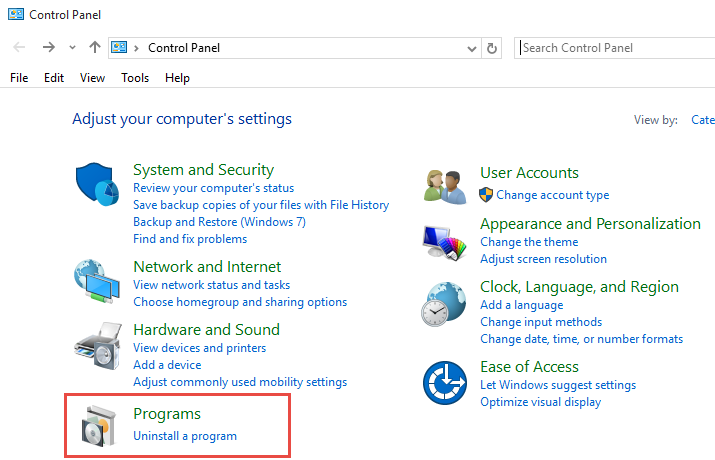Screen dimensions: 715x460
Task: Open the Tools menu
Action: 135,78
